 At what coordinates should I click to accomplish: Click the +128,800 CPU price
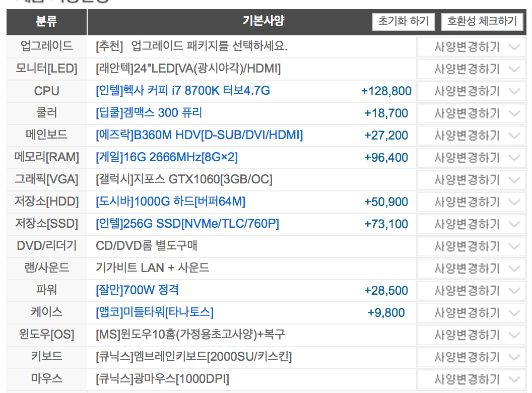pos(386,91)
